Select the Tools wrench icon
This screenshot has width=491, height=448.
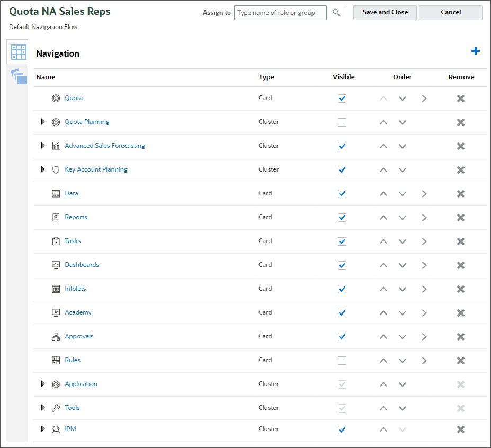[x=56, y=408]
